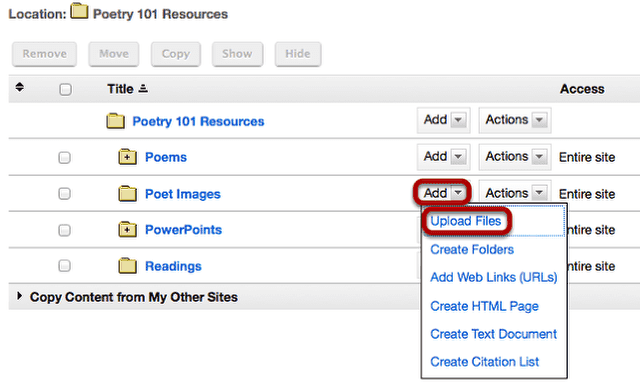Click the Remove button

pos(44,54)
